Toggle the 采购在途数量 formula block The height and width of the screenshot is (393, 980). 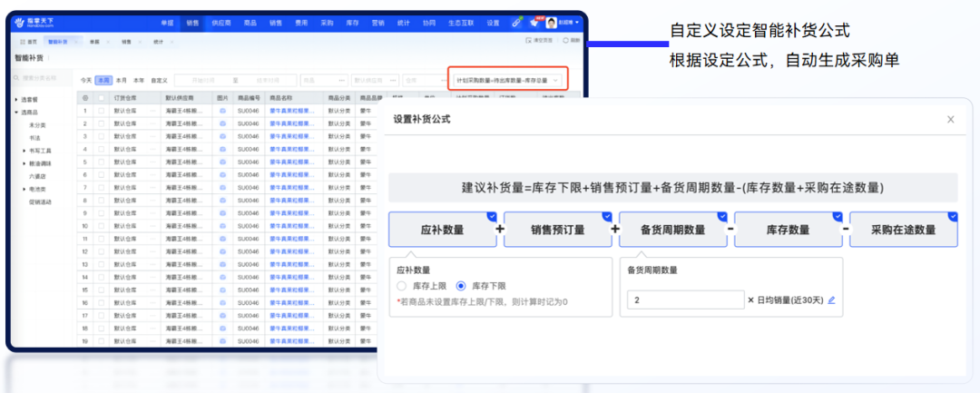point(904,230)
